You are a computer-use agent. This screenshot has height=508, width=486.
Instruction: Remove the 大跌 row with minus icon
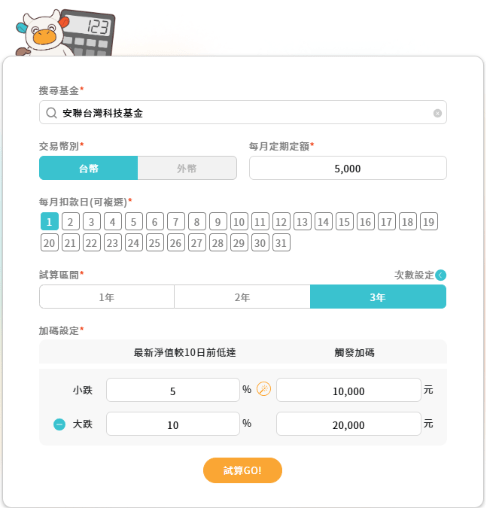pyautogui.click(x=59, y=424)
